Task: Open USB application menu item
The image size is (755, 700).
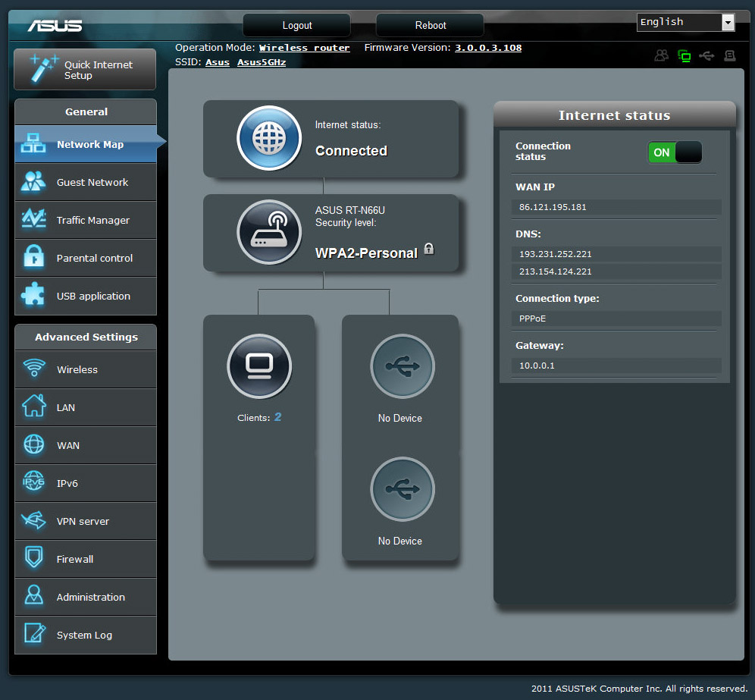Action: (86, 296)
